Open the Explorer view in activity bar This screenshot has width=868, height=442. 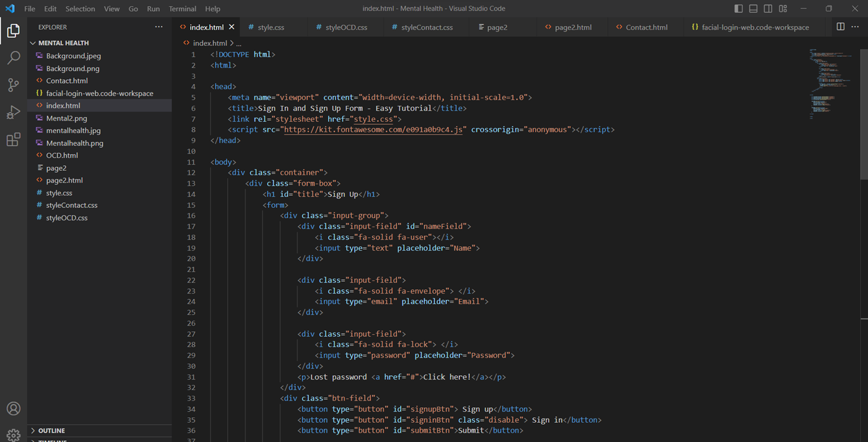(x=13, y=30)
